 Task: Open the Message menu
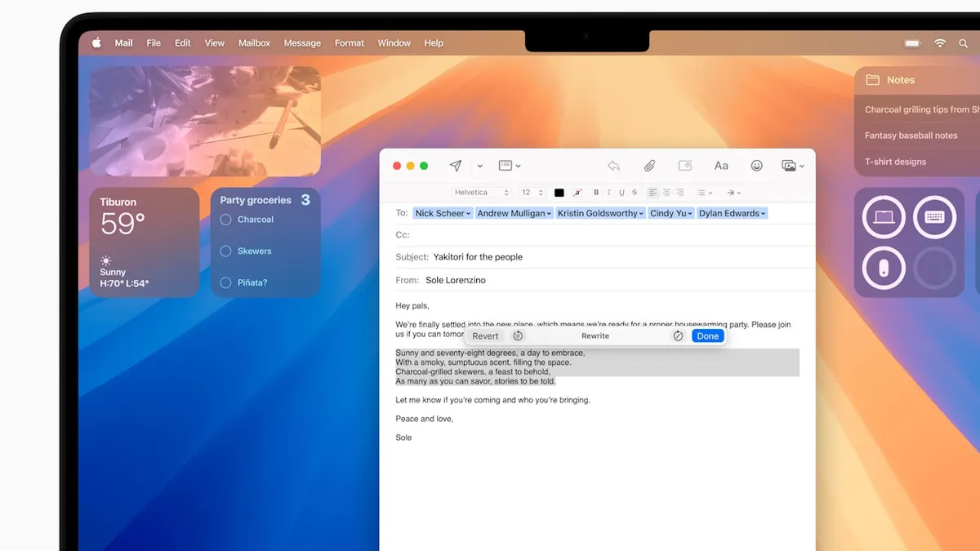pyautogui.click(x=302, y=43)
